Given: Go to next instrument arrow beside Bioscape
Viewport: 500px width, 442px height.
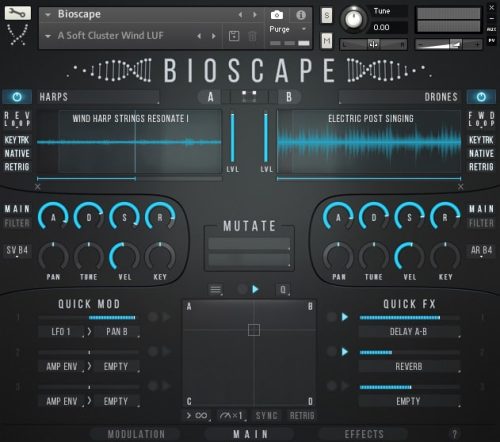Looking at the screenshot, I should click(x=255, y=15).
